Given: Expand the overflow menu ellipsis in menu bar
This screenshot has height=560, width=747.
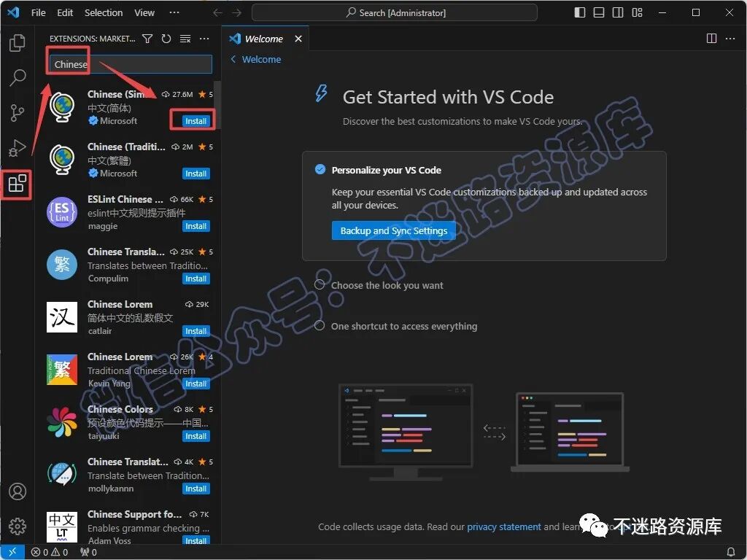Looking at the screenshot, I should (x=174, y=13).
